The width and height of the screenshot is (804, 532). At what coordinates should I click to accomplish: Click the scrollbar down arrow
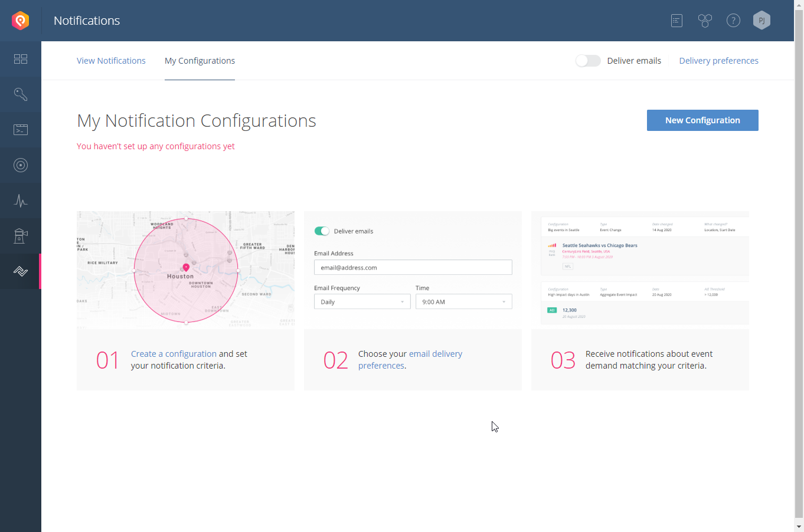click(x=799, y=527)
